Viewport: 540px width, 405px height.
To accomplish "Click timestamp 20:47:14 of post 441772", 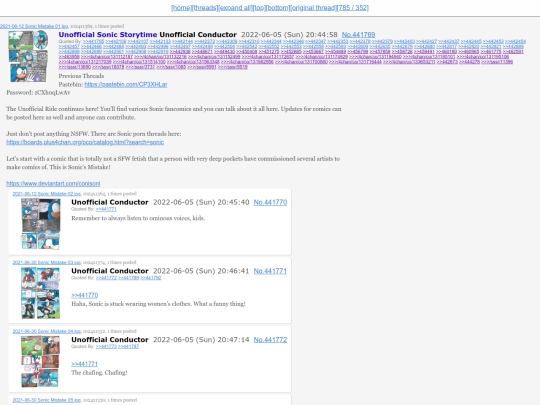I will point(201,340).
